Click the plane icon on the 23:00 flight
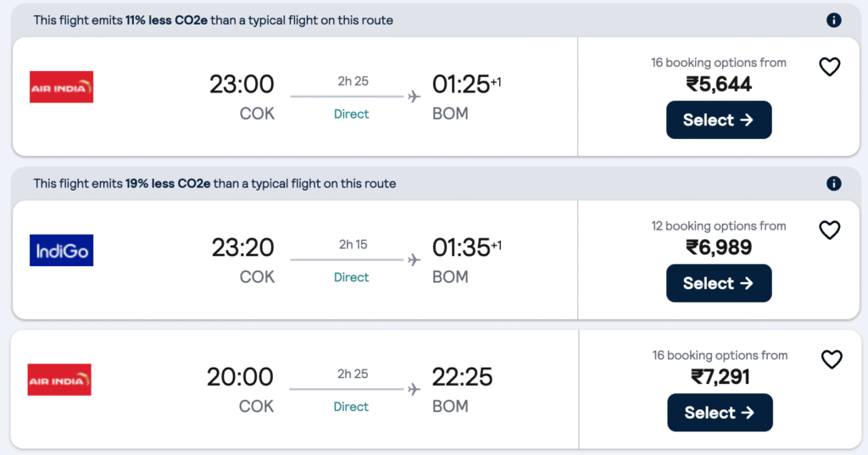The width and height of the screenshot is (868, 455). click(x=414, y=97)
